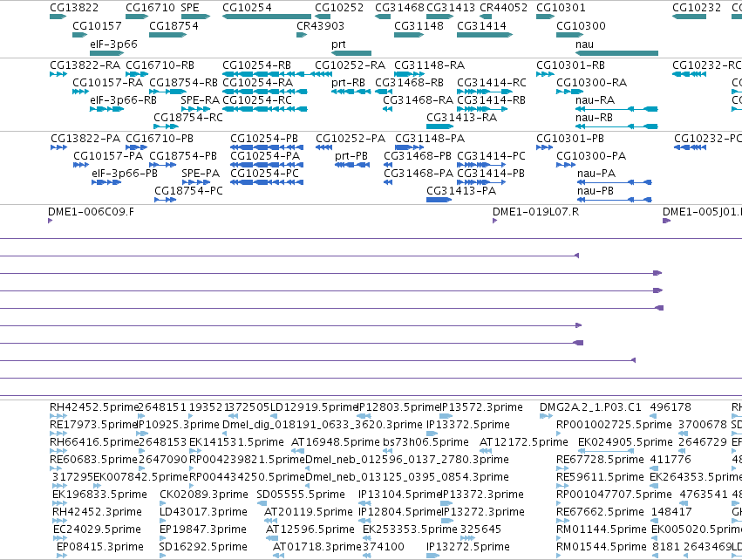The image size is (742, 560).
Task: Select protein CG31468-PB
Action: [x=388, y=165]
